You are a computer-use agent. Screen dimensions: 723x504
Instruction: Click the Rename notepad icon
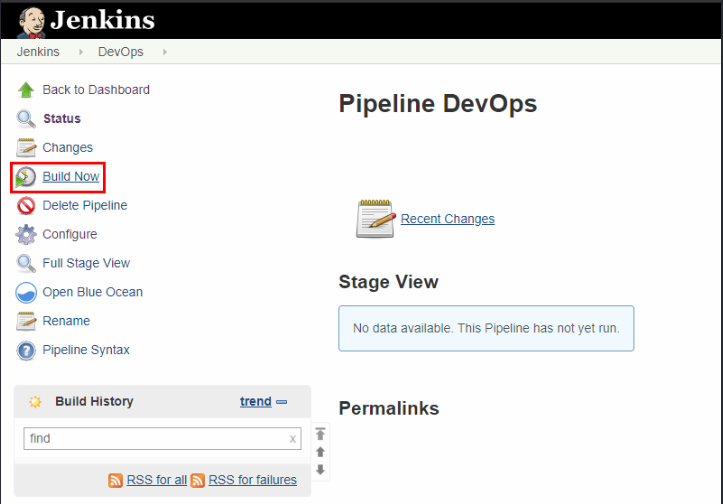pos(26,321)
